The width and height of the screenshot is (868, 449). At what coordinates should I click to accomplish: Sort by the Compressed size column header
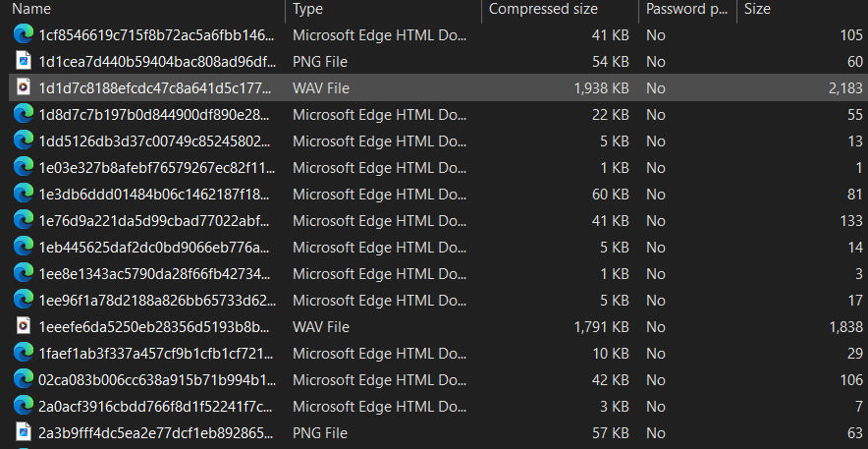coord(560,9)
